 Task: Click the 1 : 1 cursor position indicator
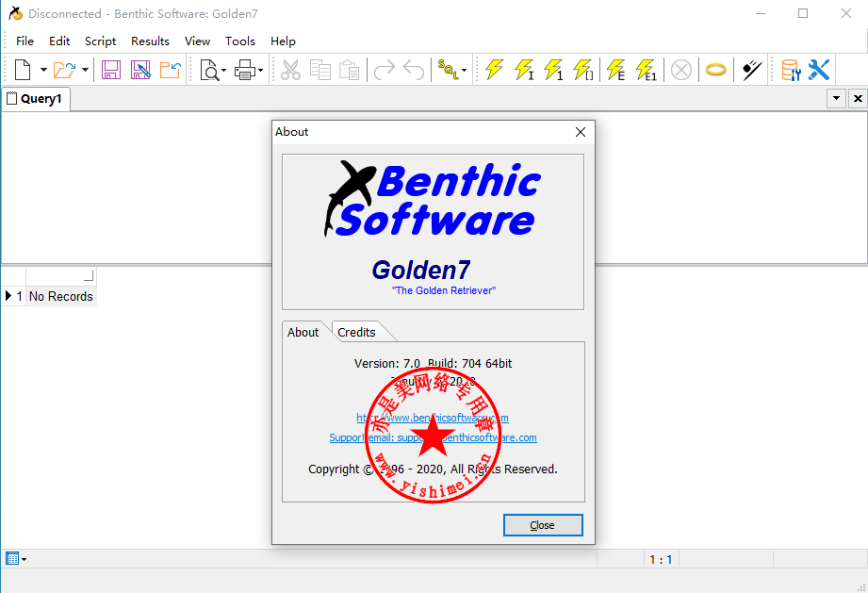point(661,560)
